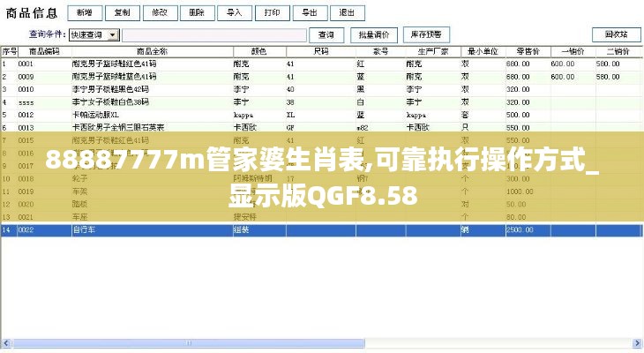This screenshot has width=644, height=353.
Task: Open 批量调价 batch price adjustment
Action: (373, 34)
